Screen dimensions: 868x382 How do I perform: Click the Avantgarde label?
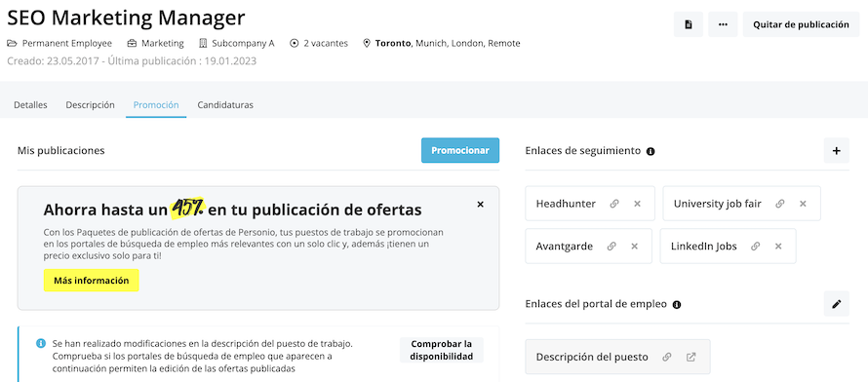tap(564, 247)
